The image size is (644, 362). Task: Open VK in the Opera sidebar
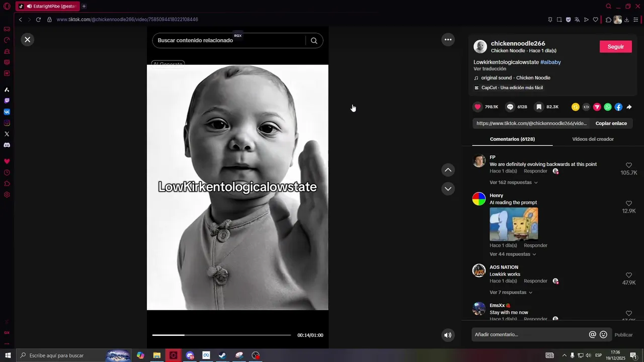click(7, 112)
